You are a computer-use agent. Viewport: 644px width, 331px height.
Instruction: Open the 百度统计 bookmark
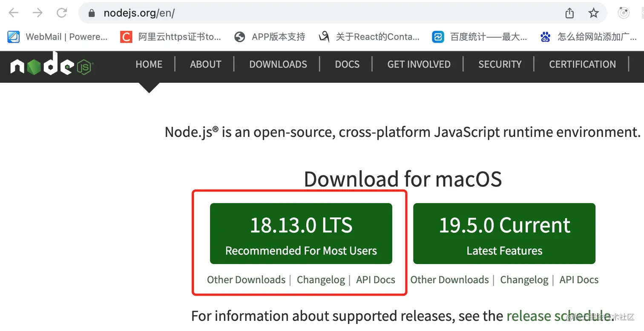point(480,37)
